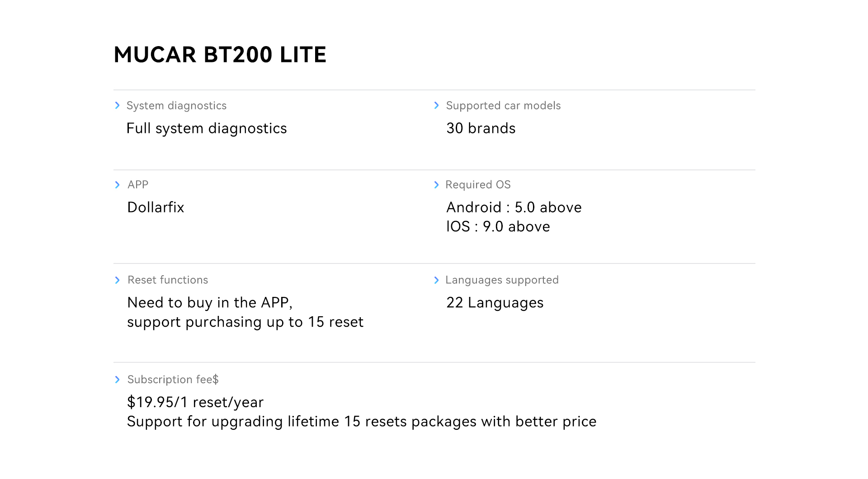
Task: Click the blue arrow next to Required OS
Action: 436,185
